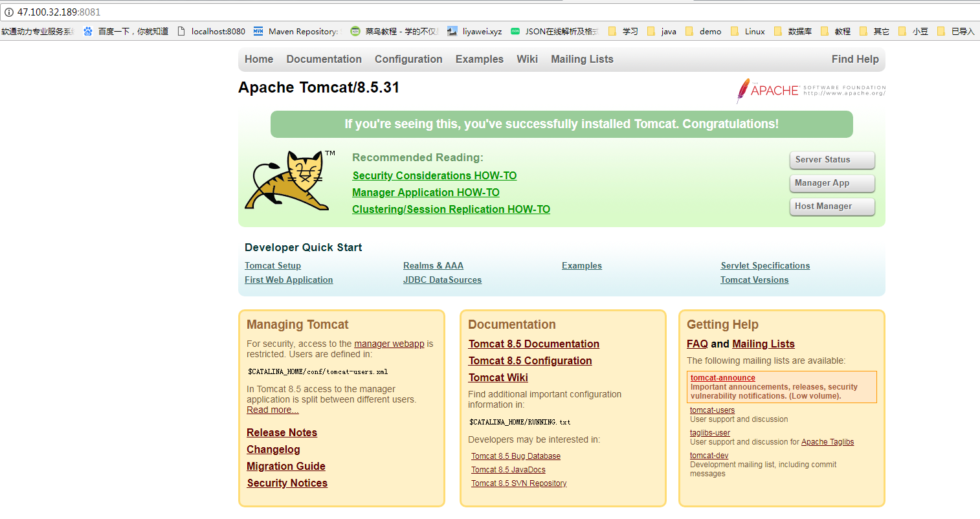Open the Apache Taglibs link
980x519 pixels.
827,442
